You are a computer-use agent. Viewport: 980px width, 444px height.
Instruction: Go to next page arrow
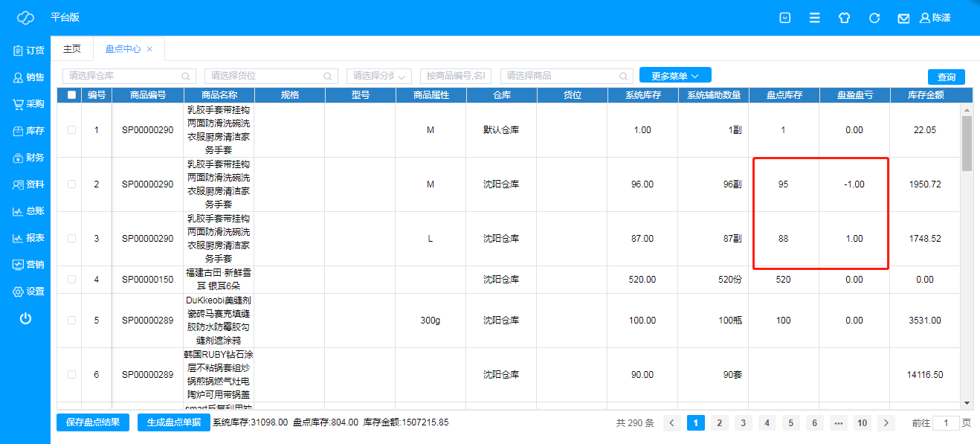(886, 423)
